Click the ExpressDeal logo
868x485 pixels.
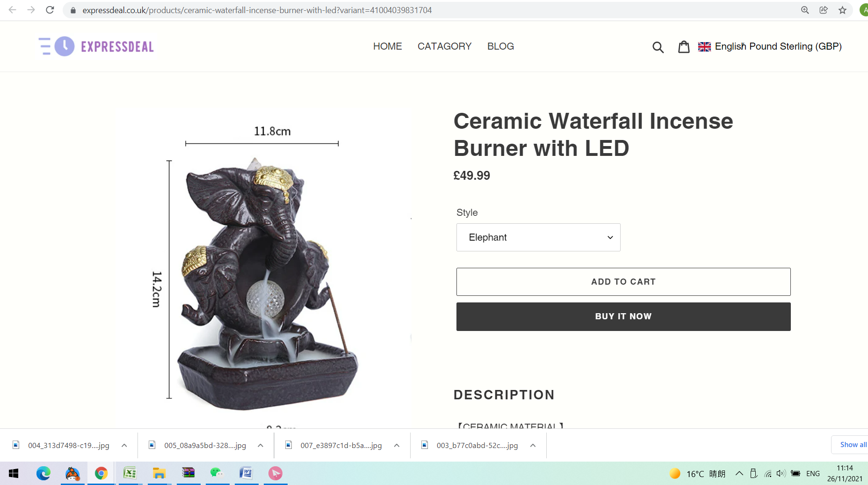click(x=96, y=46)
